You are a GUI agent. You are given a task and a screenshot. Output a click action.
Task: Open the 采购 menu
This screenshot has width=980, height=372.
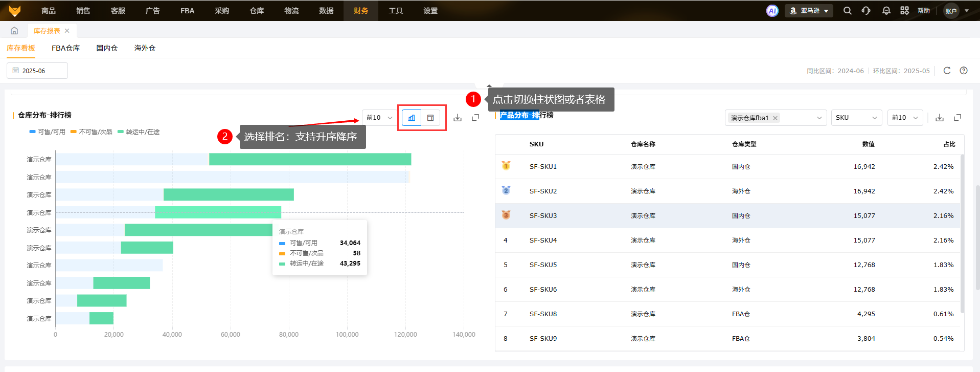[x=222, y=11]
